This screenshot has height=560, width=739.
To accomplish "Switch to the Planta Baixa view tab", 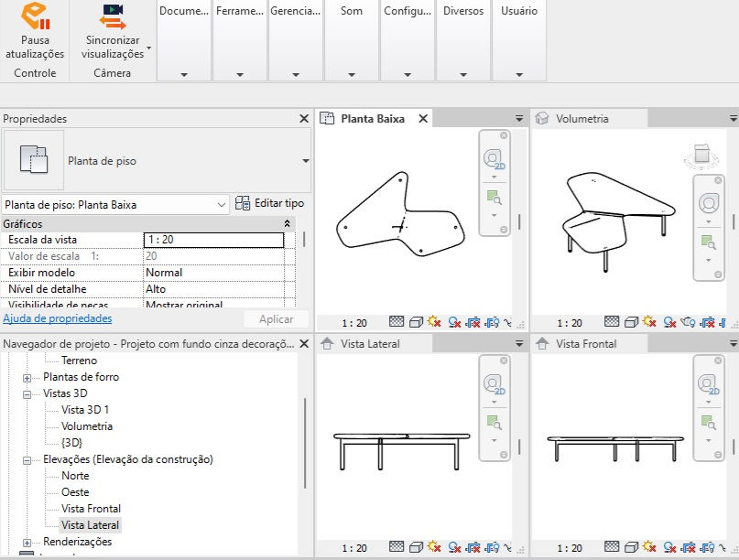I will click(373, 119).
